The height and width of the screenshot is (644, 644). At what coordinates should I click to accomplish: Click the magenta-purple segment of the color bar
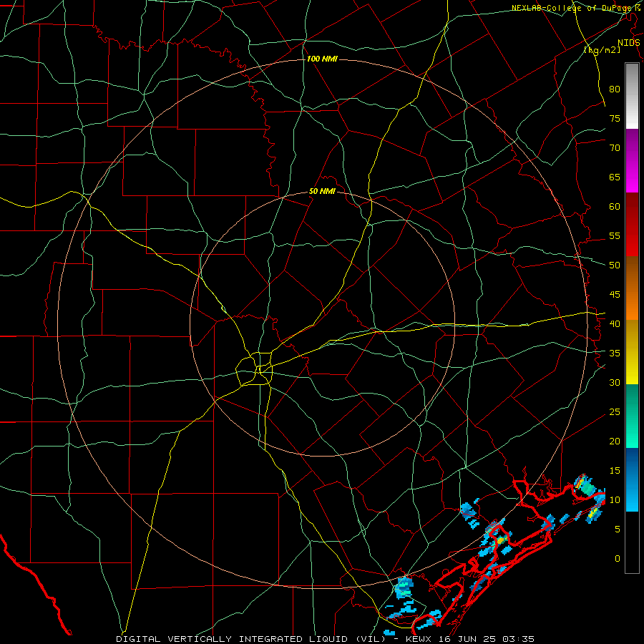pyautogui.click(x=632, y=161)
